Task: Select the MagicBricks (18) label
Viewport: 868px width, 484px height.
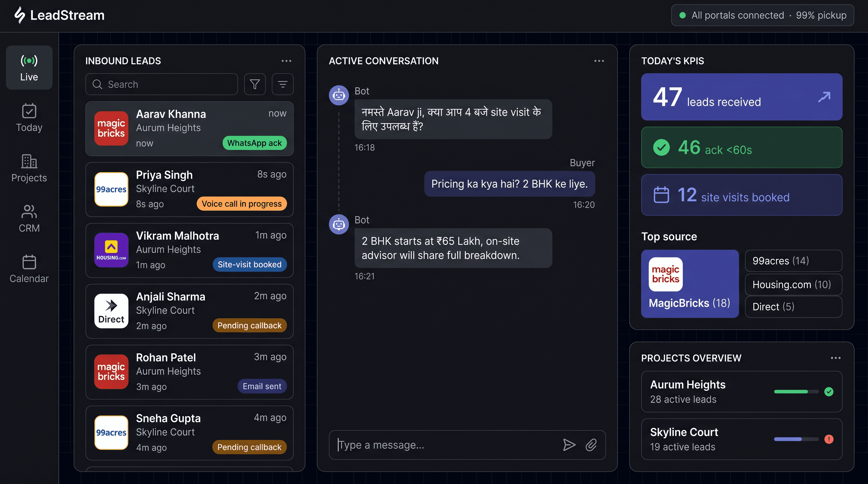Action: tap(689, 303)
